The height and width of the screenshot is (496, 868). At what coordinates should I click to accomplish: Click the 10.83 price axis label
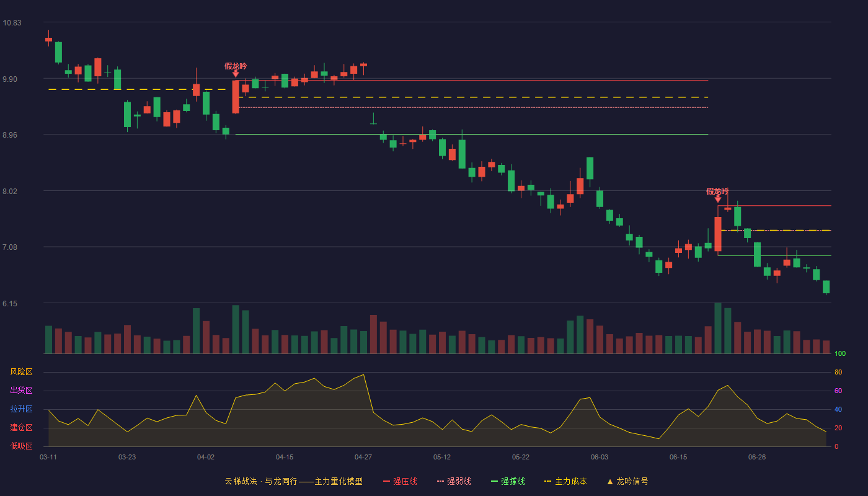12,23
